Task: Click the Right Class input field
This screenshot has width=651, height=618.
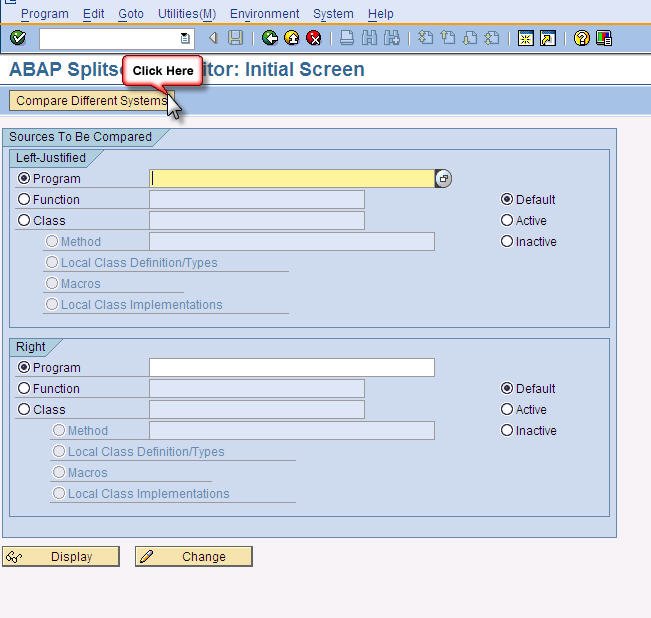Action: point(257,409)
